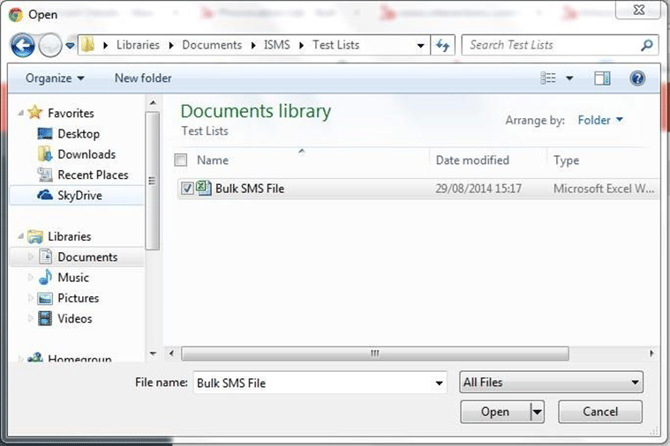Click the Open button
Screen dimensions: 670x446
pyautogui.click(x=495, y=411)
